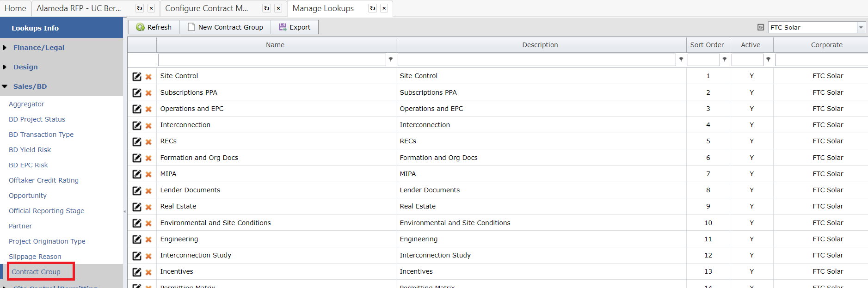Edit the Operations and EPC row

pos(137,109)
